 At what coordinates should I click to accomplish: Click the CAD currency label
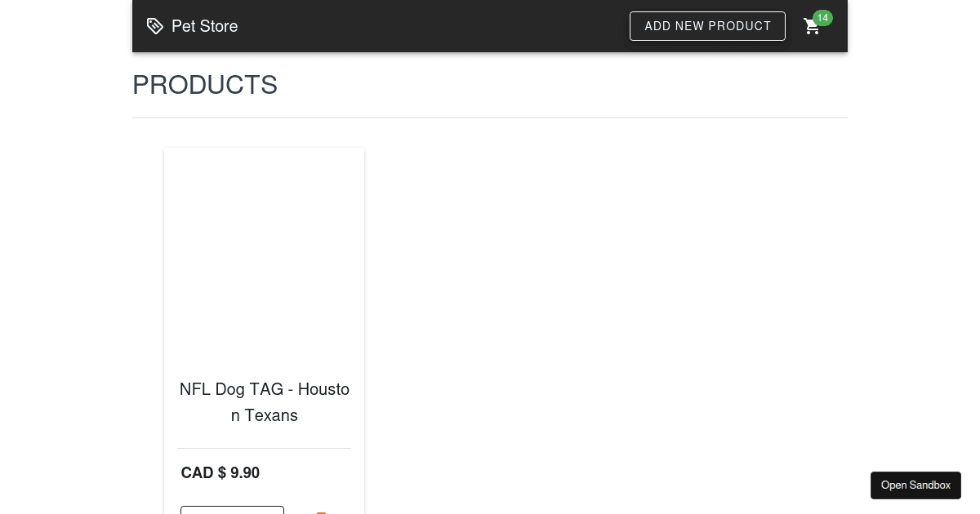click(197, 472)
